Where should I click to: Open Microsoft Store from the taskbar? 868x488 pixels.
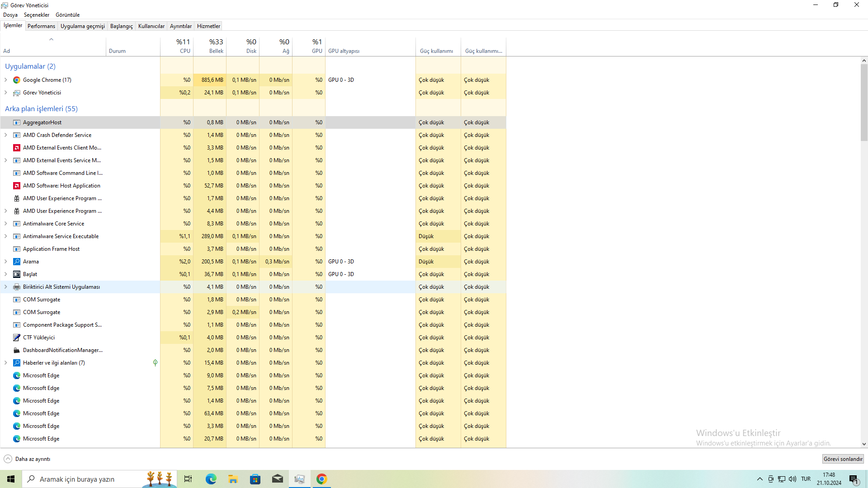[x=255, y=479]
